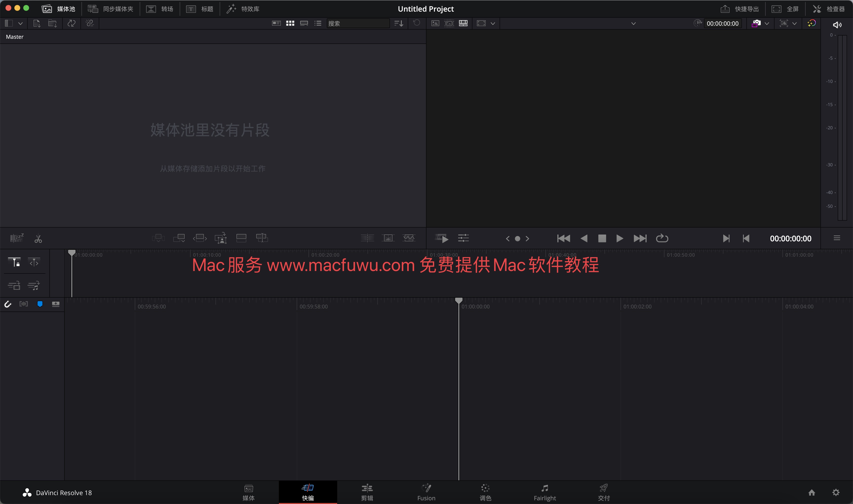Toggle the blue marker flag button
Image resolution: width=853 pixels, height=504 pixels.
coord(40,304)
